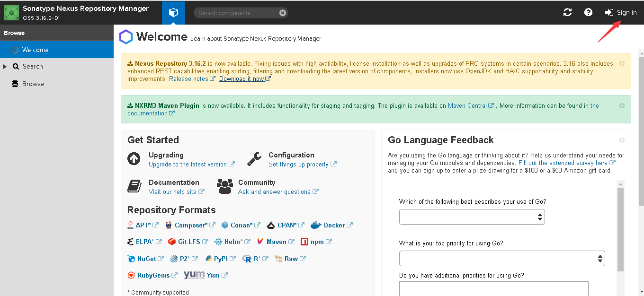Click Download it now link
Image resolution: width=644 pixels, height=296 pixels.
[245, 79]
